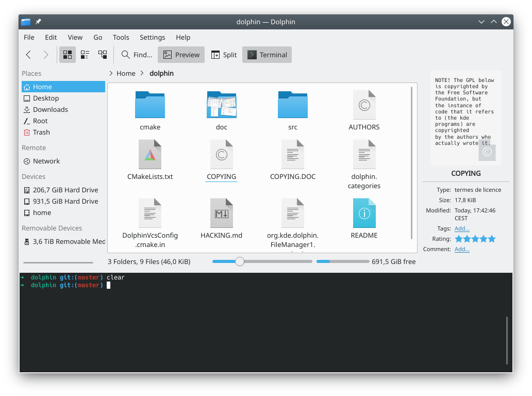Open Root in Places panel
The width and height of the screenshot is (532, 396).
point(63,121)
